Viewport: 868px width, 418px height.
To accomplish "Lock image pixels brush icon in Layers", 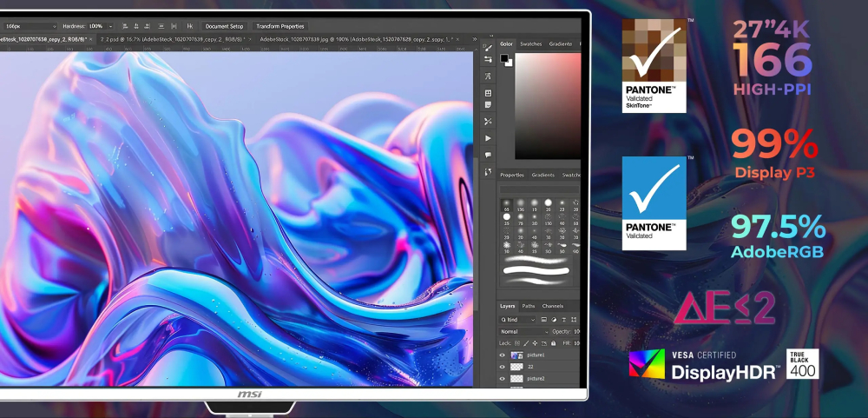I will point(526,344).
